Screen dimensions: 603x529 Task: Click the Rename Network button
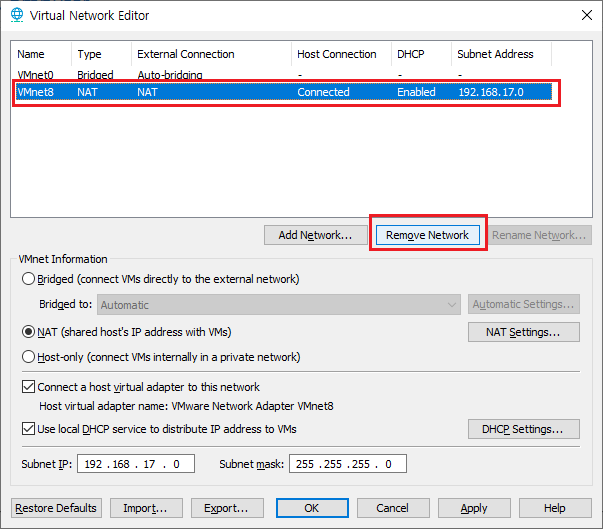point(539,235)
